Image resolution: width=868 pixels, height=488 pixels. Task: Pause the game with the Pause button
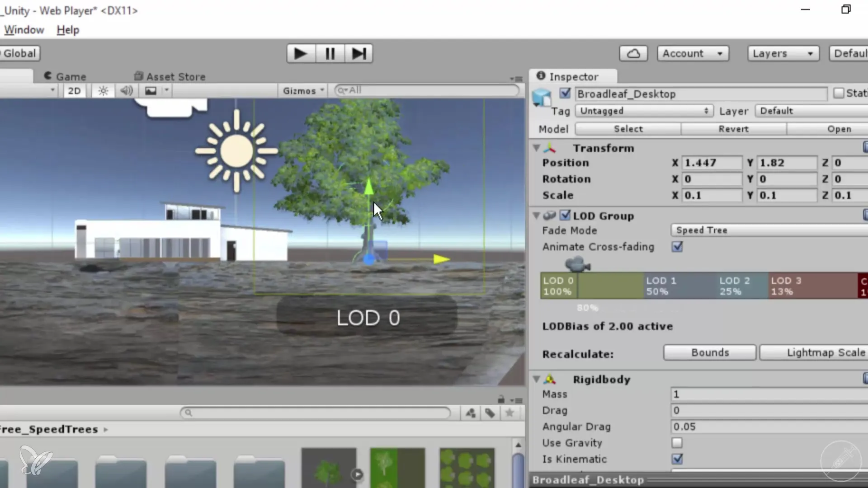tap(330, 53)
